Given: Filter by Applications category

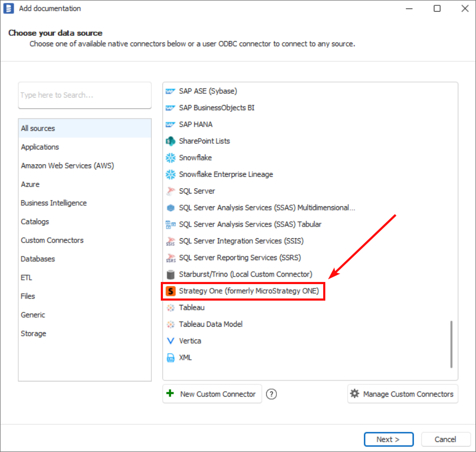Looking at the screenshot, I should [85, 147].
